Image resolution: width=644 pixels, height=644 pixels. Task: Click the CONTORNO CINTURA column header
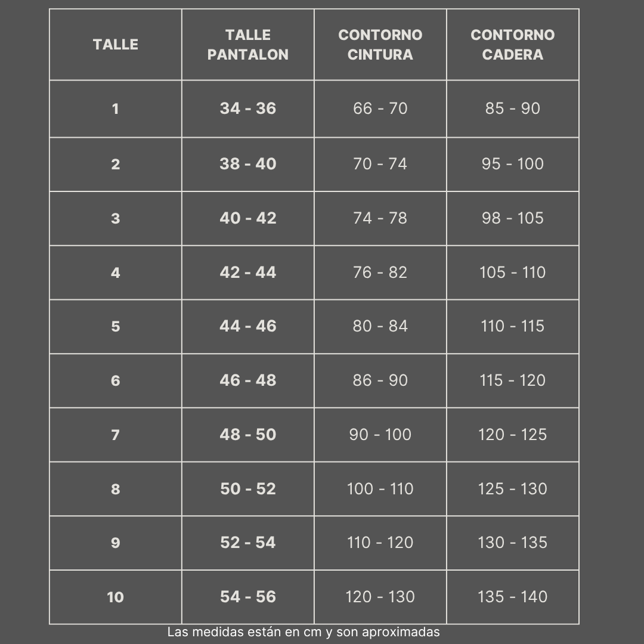tap(380, 45)
